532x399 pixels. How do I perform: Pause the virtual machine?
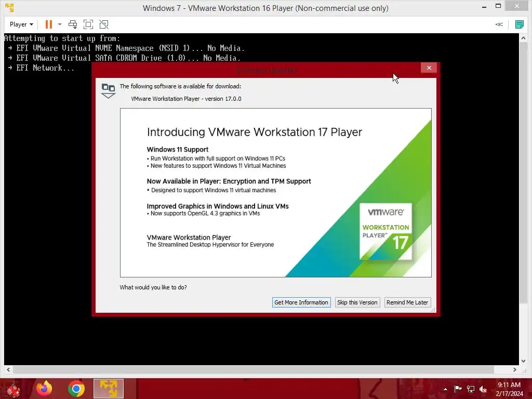49,24
